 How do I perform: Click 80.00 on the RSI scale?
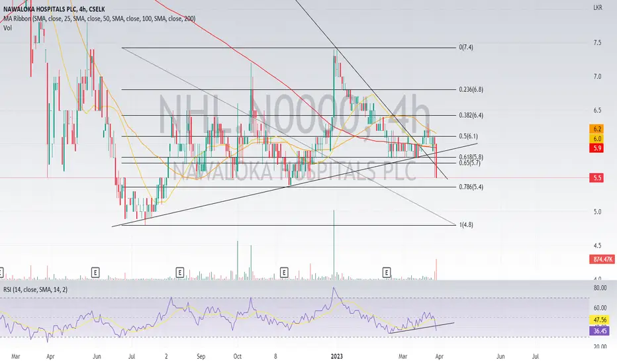(x=600, y=288)
